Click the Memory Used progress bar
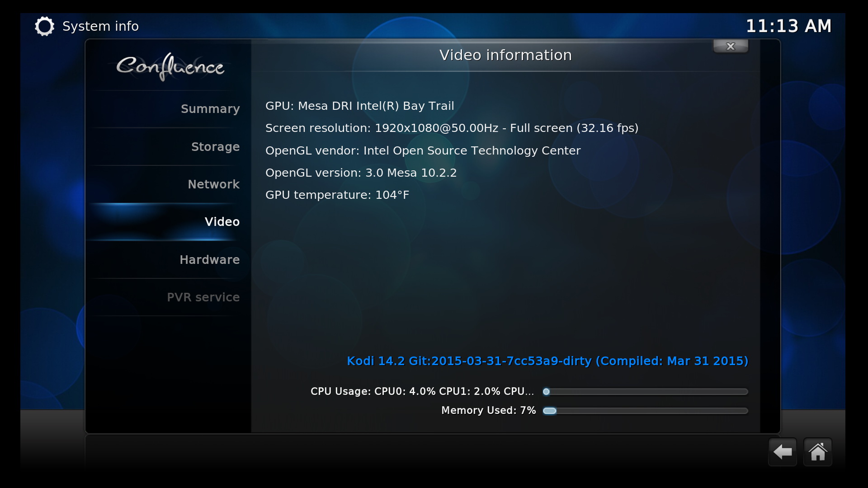This screenshot has width=868, height=488. (646, 411)
